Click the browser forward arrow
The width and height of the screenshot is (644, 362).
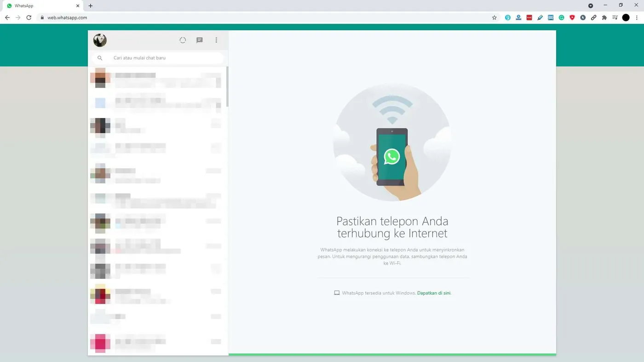(x=18, y=17)
